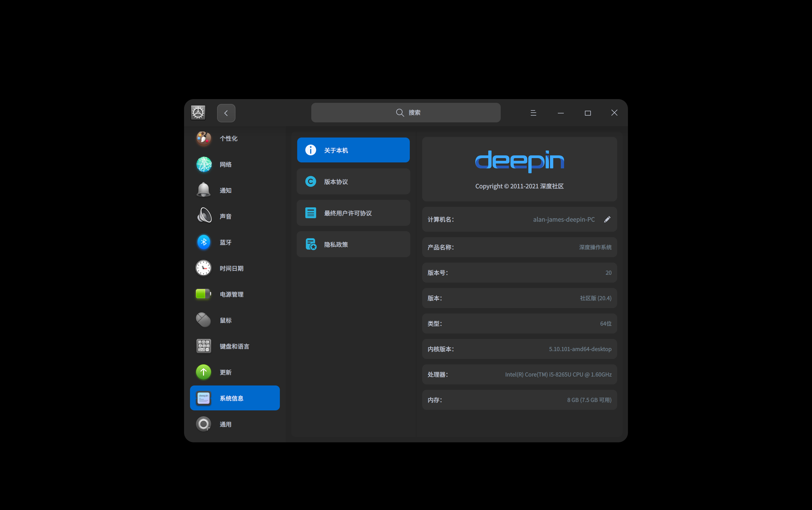Screen dimensions: 812x510
Task: Open 键盘和语言 keyboard settings
Action: (x=204, y=346)
